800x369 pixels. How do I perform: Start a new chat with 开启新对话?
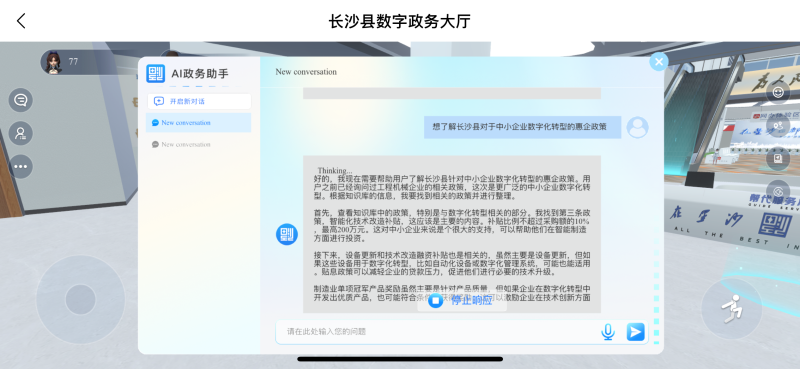coord(199,101)
